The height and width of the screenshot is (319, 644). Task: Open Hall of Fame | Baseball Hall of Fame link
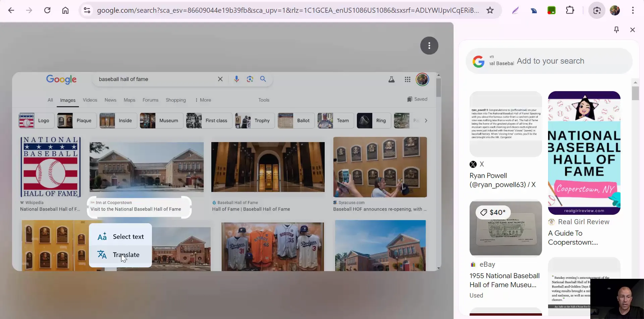251,209
